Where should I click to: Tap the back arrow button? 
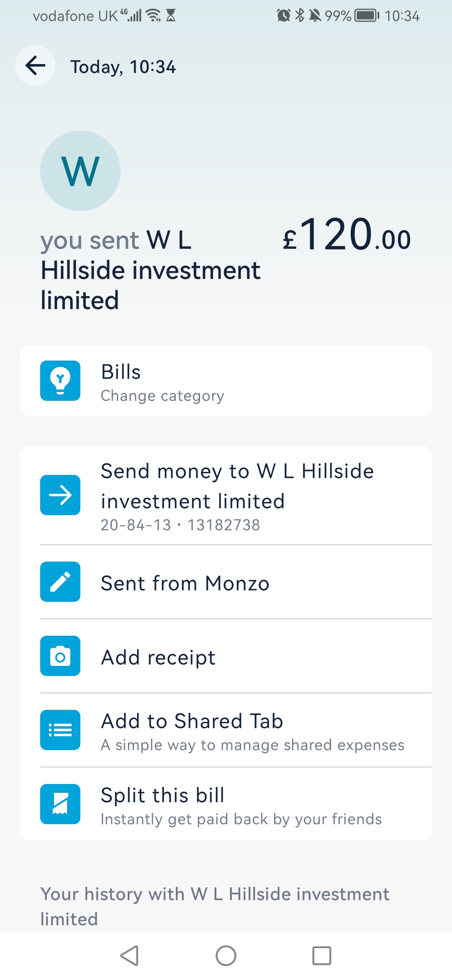35,65
